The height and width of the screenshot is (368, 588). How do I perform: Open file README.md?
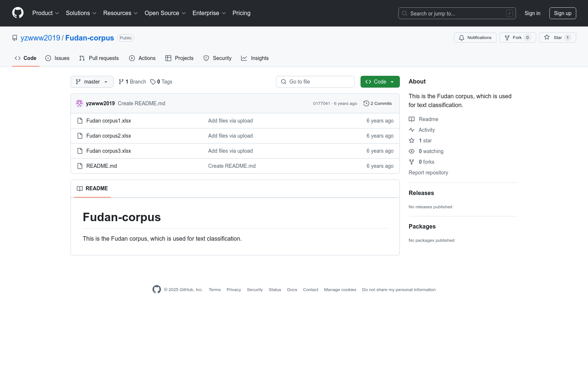101,166
